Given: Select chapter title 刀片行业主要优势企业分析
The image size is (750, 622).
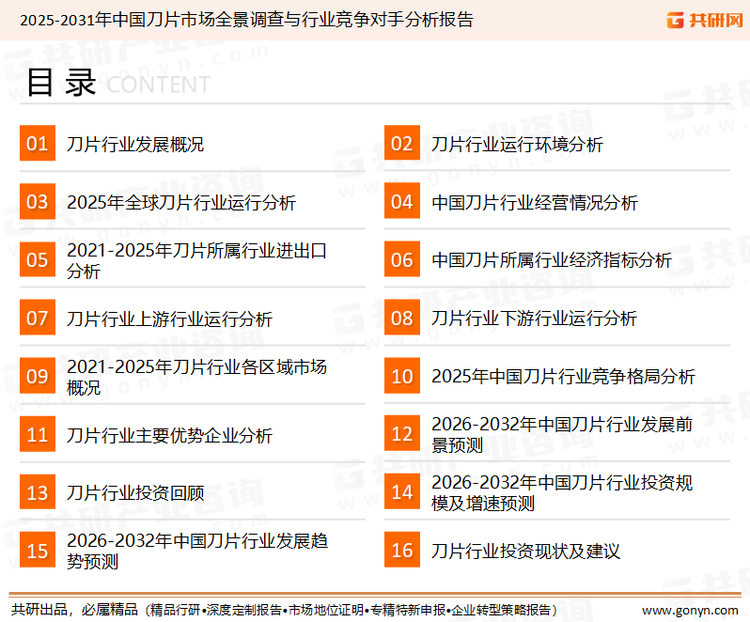Looking at the screenshot, I should pos(170,435).
